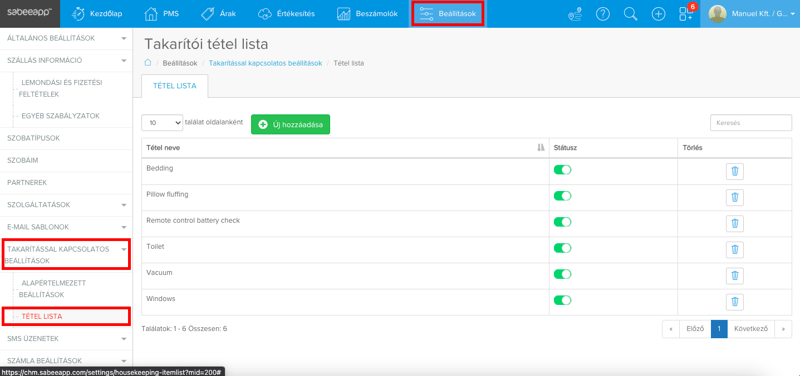Image resolution: width=800 pixels, height=376 pixels.
Task: Expand SZOLGÁLTATÁSOK in the sidebar
Action: 66,205
